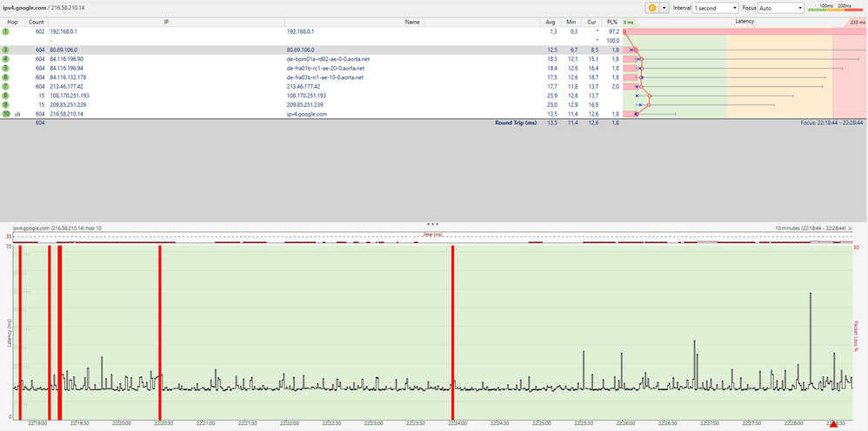The height and width of the screenshot is (431, 868).
Task: Click the 2,0 packet loss value for hop 7
Action: [616, 86]
